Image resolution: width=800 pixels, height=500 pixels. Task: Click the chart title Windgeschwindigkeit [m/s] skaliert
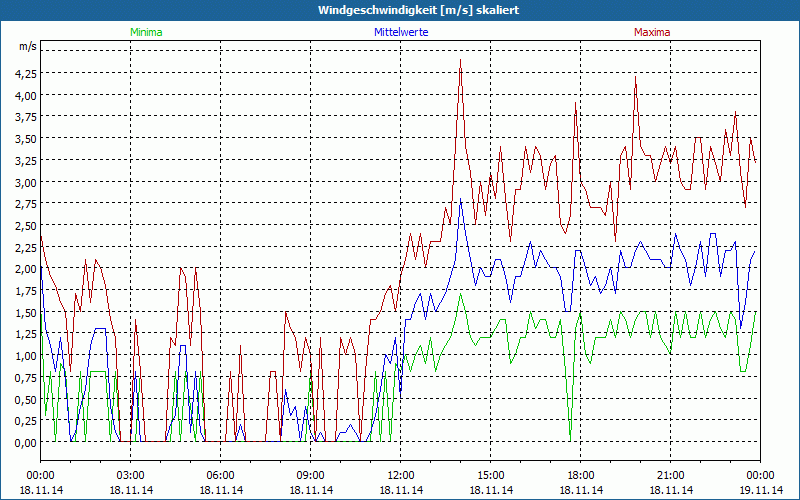[x=418, y=10]
